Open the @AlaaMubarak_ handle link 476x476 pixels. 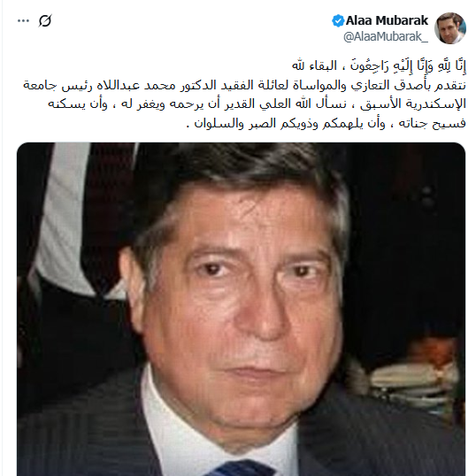tap(386, 36)
